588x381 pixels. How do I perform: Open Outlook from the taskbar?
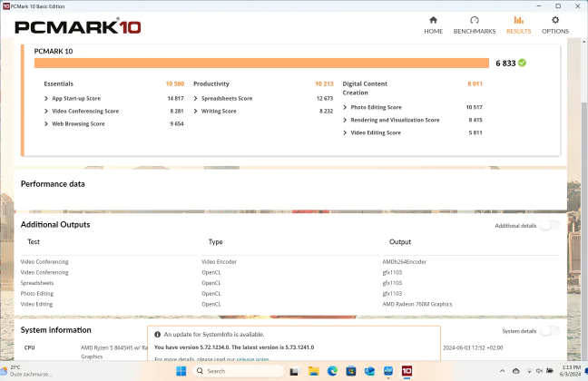[x=369, y=371]
